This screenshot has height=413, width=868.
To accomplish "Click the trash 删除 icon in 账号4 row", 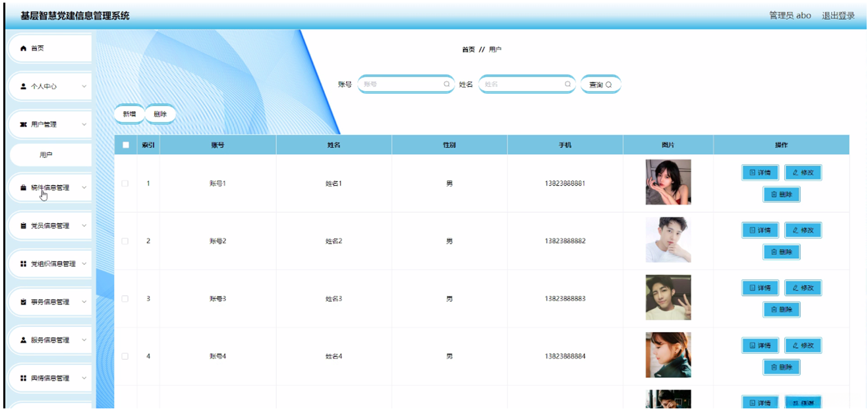I will [774, 367].
